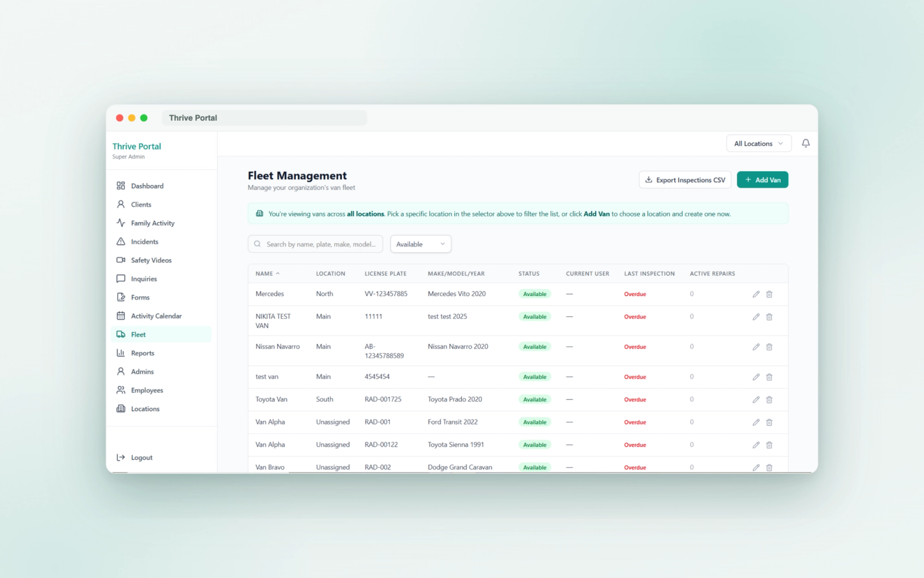Navigate to Admins page
Viewport: 924px width, 578px height.
161,372
